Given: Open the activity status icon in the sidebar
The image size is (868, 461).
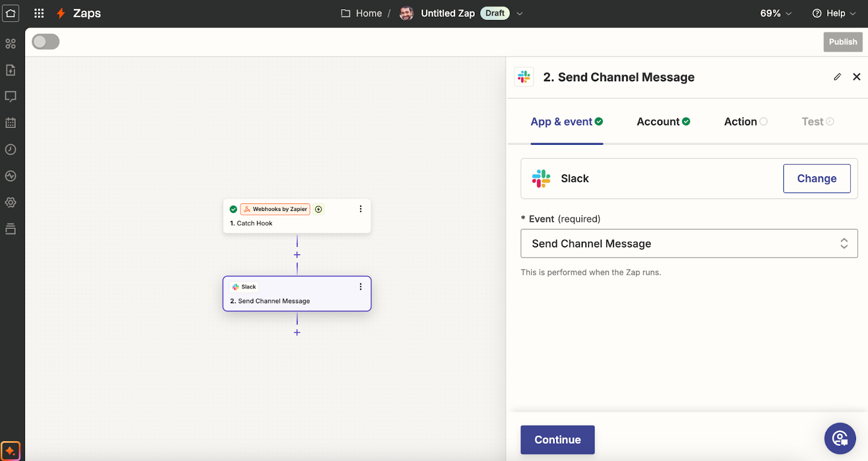Looking at the screenshot, I should point(11,176).
